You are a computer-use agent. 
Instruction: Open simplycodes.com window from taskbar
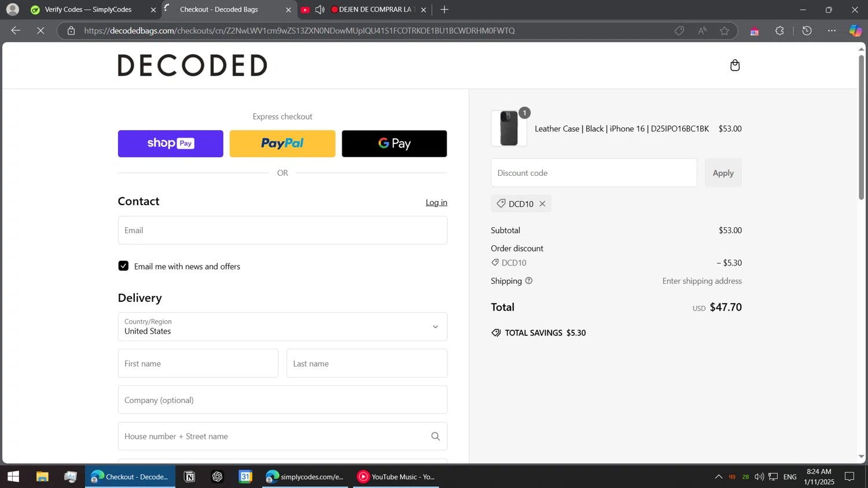[306, 477]
